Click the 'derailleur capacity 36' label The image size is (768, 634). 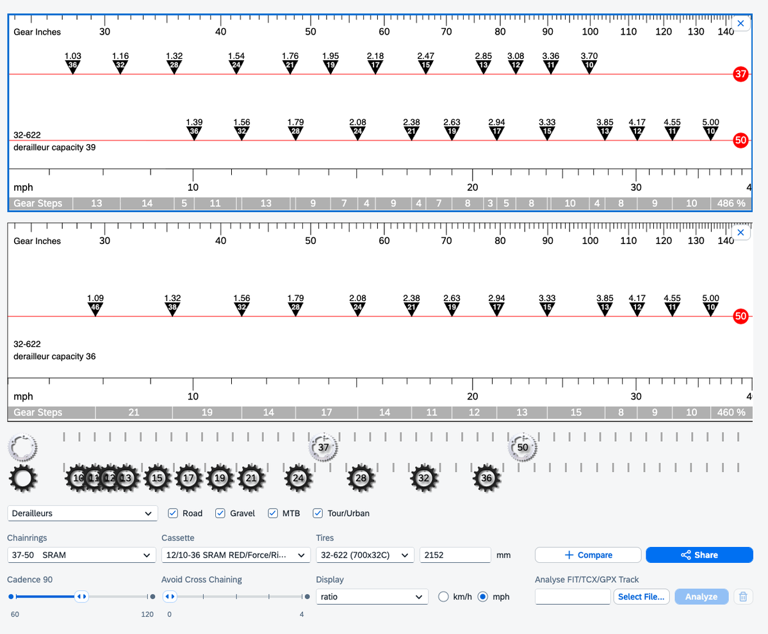point(54,357)
